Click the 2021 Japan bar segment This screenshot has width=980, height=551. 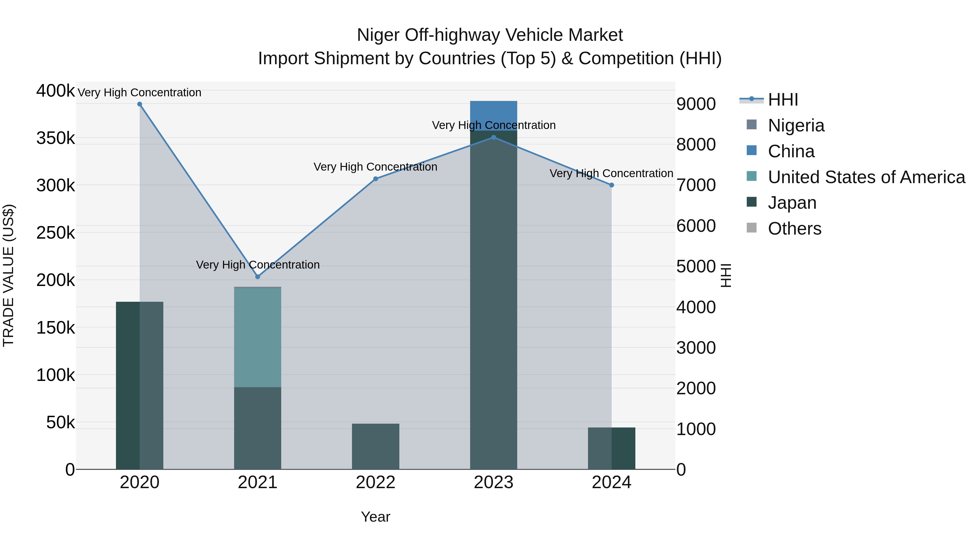pyautogui.click(x=258, y=428)
